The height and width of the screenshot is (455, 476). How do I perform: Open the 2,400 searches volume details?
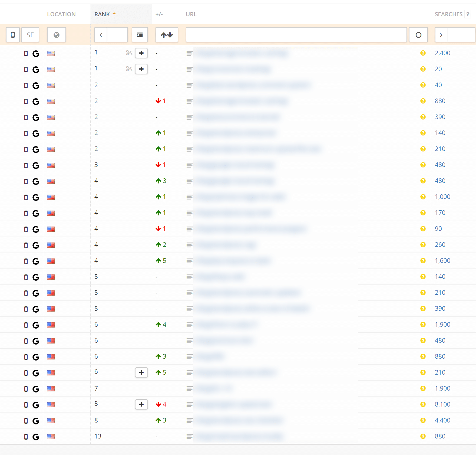click(442, 53)
